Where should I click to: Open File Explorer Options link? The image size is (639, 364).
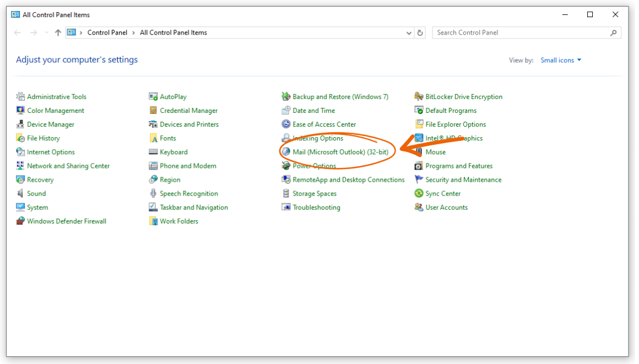click(x=456, y=124)
